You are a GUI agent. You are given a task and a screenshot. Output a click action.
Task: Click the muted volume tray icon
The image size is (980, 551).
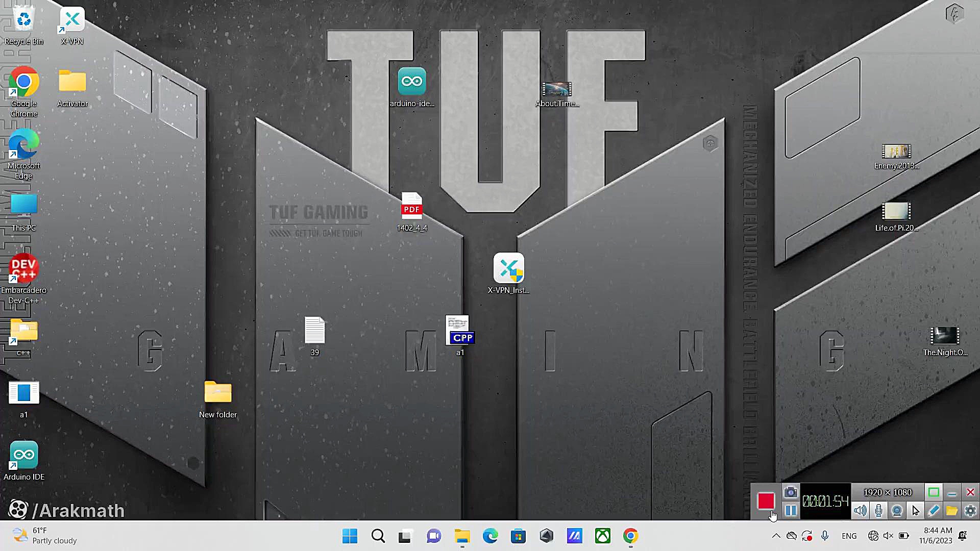(889, 536)
